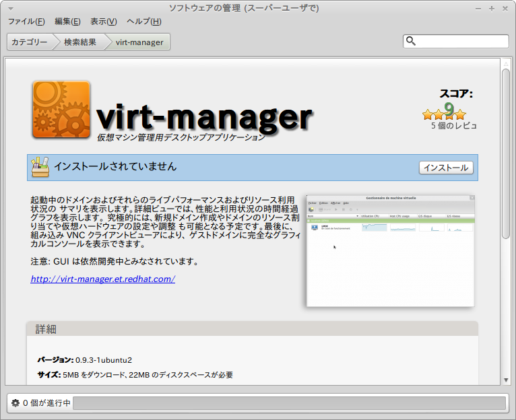Click the サイズ download size line
516x420 pixels.
tap(135, 375)
